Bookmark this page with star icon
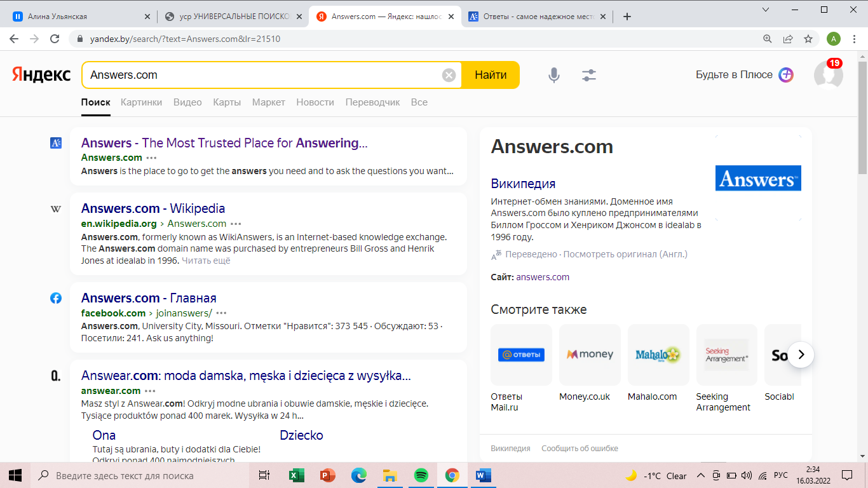This screenshot has height=488, width=868. [x=808, y=39]
